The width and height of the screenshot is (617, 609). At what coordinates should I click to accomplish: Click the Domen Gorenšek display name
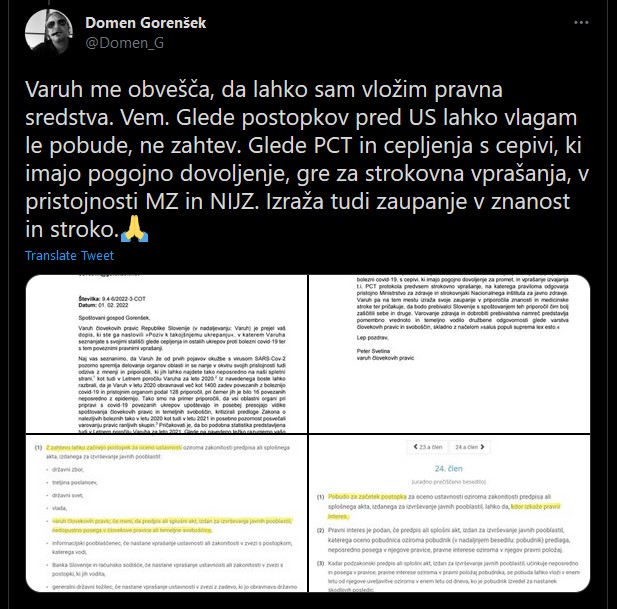coord(146,23)
